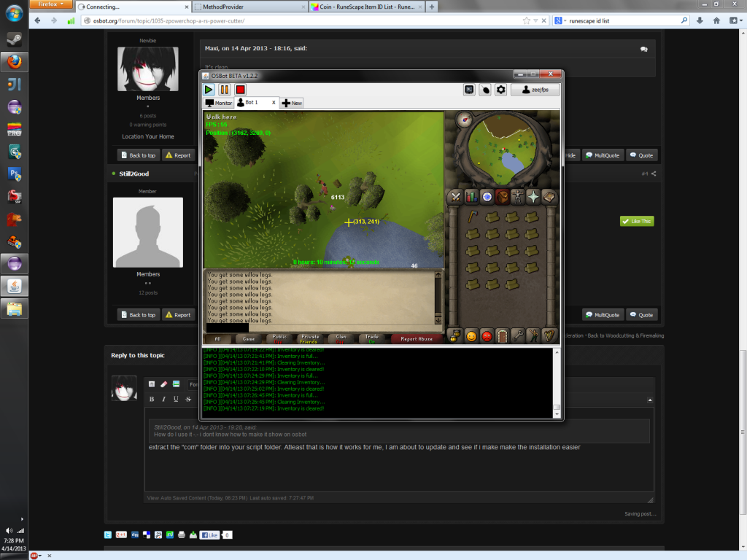
Task: Open the Logout door icon
Action: tap(503, 336)
